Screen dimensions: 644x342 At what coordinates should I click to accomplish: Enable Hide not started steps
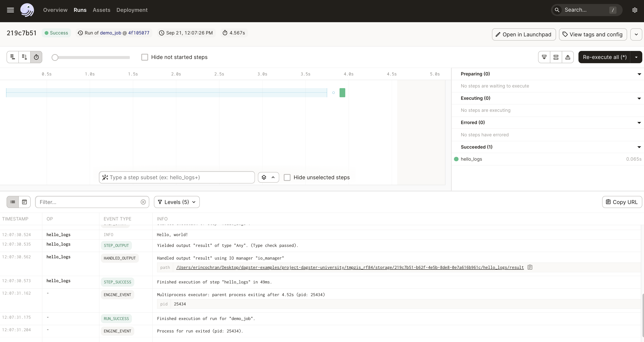tap(145, 57)
